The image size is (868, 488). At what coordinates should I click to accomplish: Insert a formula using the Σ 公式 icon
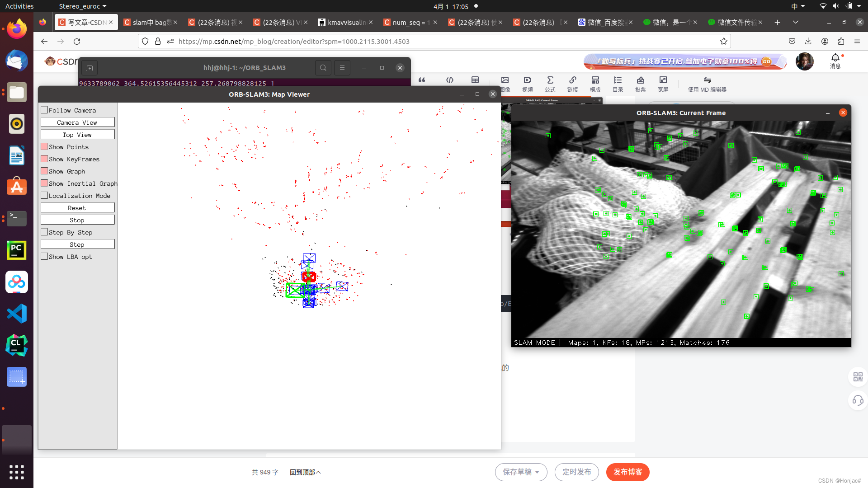pos(550,84)
